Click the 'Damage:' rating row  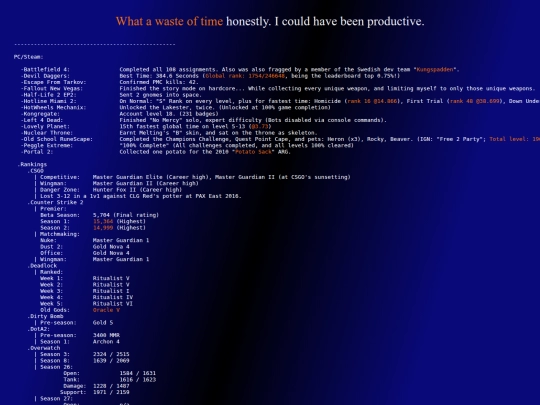[x=96, y=386]
